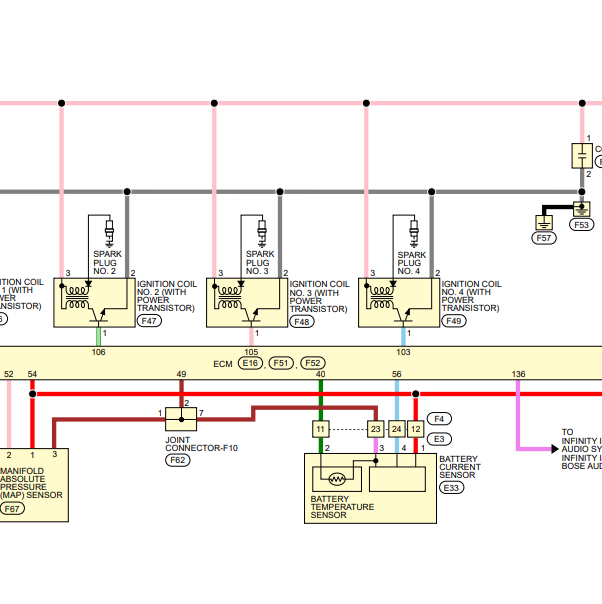The image size is (602, 604).
Task: Click ECM terminal 56
Action: [397, 374]
